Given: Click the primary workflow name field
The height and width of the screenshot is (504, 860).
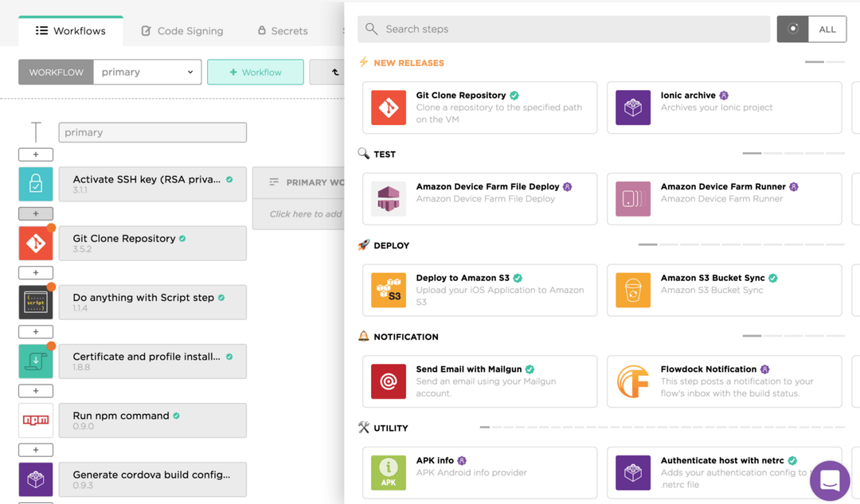Looking at the screenshot, I should (x=152, y=132).
